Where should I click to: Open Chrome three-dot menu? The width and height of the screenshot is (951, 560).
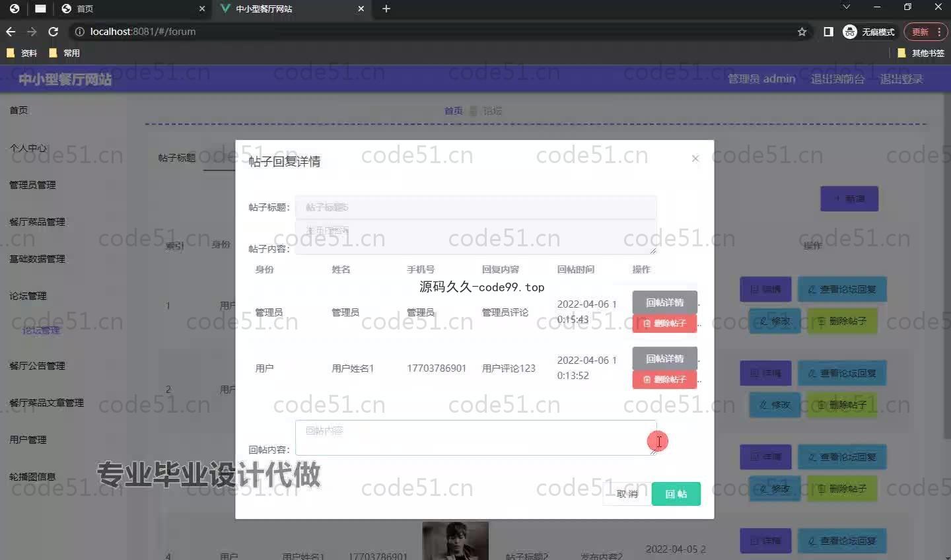[x=939, y=32]
